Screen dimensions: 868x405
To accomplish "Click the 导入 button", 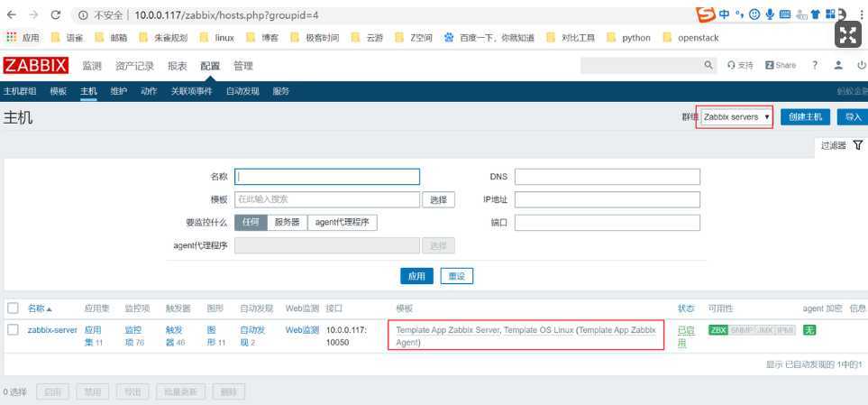I will click(x=853, y=117).
